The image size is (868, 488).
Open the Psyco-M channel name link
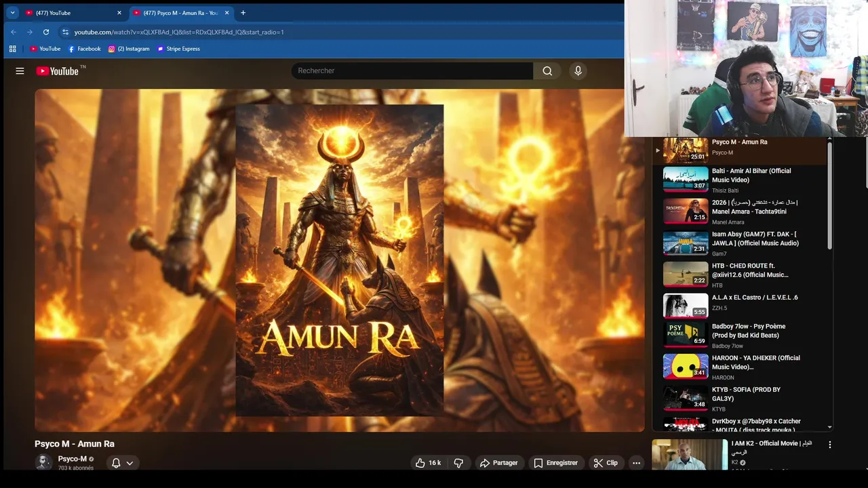click(x=72, y=459)
